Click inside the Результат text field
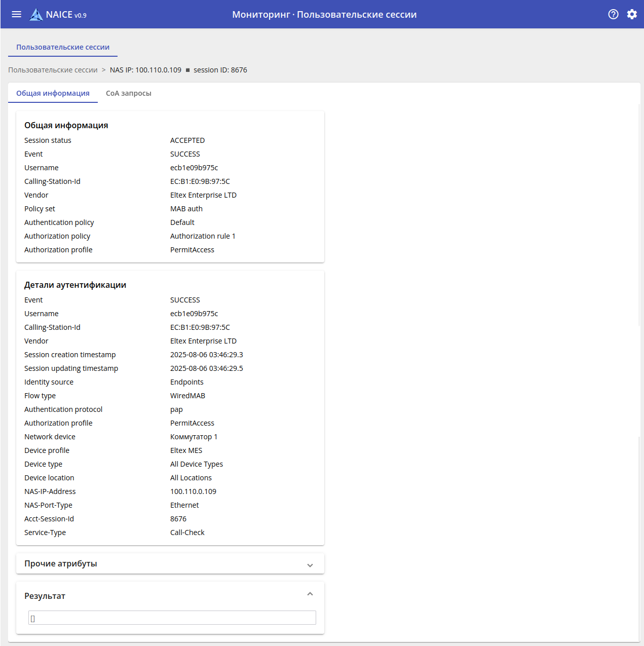This screenshot has width=644, height=646. click(x=172, y=618)
